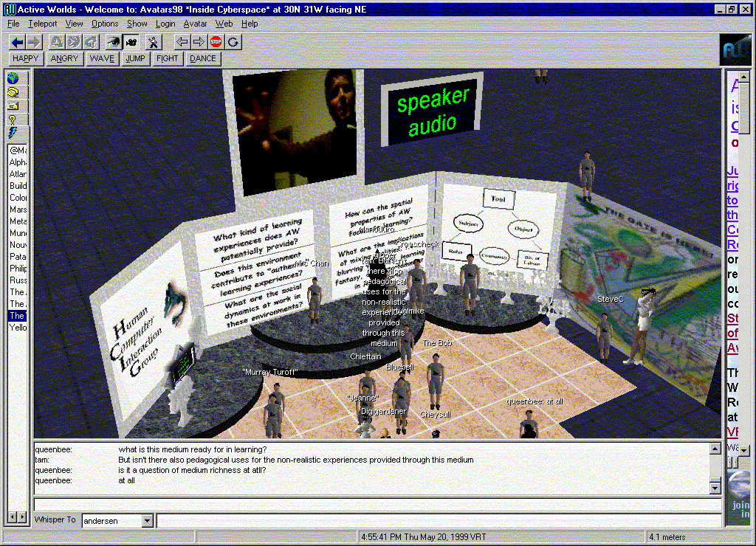Click the web pane scroll-up arrow

click(x=744, y=76)
